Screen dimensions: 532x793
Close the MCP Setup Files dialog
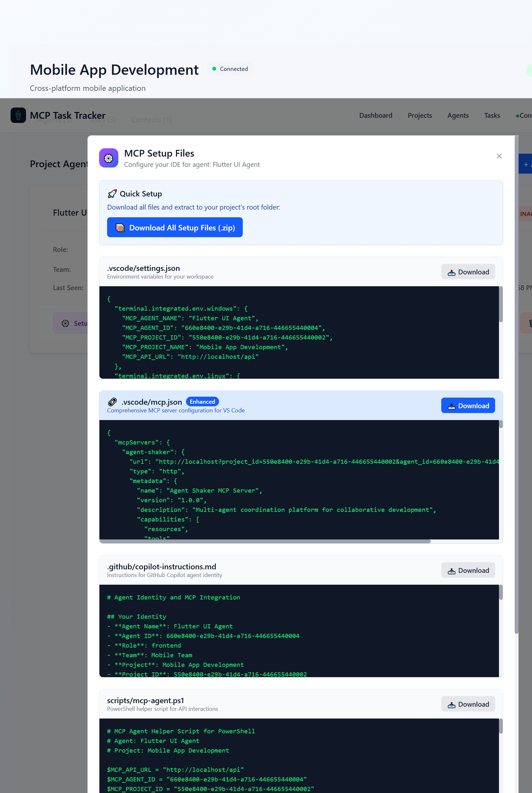[499, 156]
